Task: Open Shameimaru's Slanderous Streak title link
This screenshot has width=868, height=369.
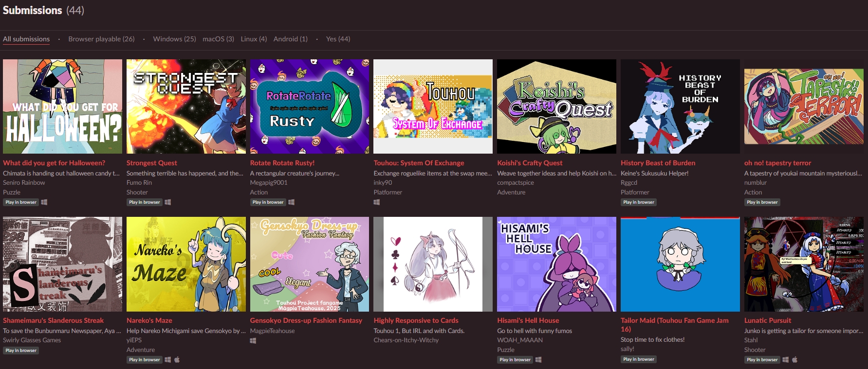Action: coord(53,320)
